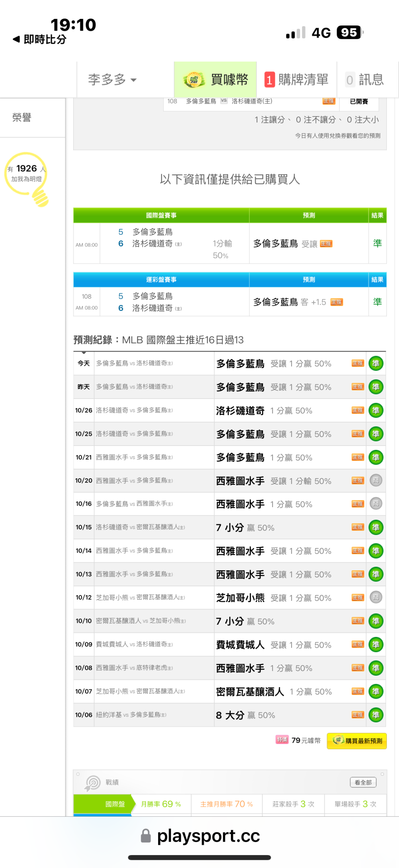399x868 pixels.
Task: Click the 79元噱幣 price text
Action: (x=306, y=740)
